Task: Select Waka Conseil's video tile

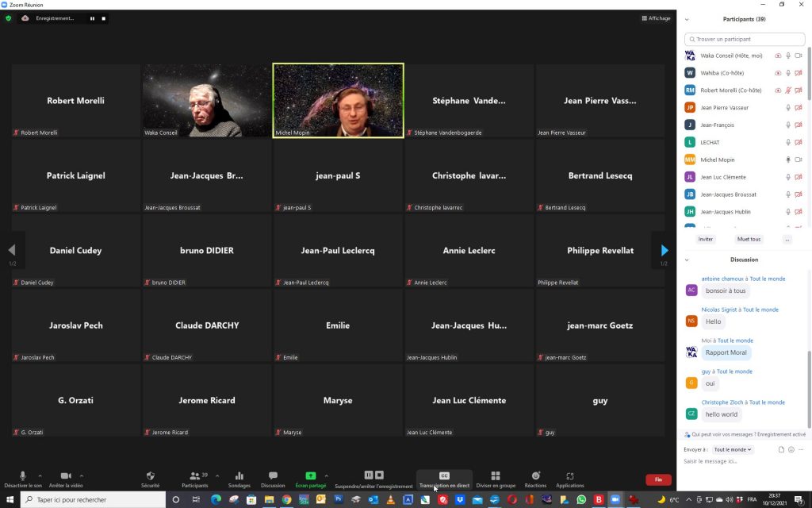Action: 207,101
